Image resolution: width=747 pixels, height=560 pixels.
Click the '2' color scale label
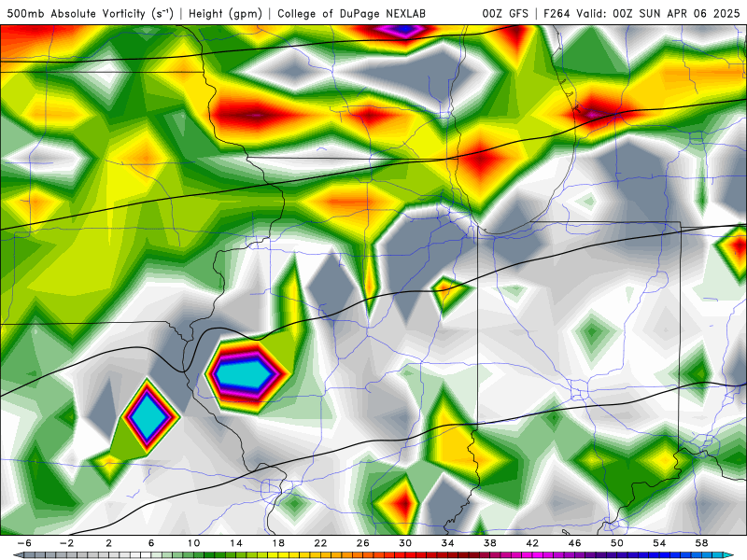point(109,543)
